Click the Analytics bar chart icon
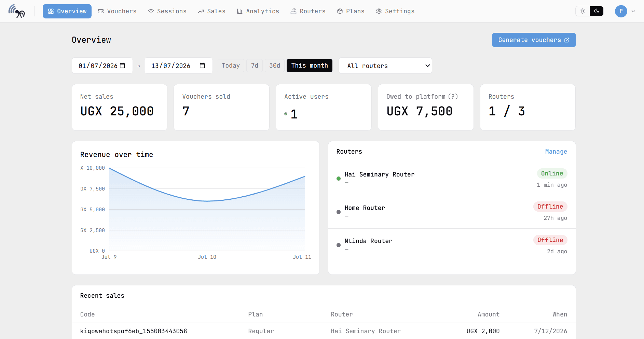The image size is (644, 339). [240, 11]
